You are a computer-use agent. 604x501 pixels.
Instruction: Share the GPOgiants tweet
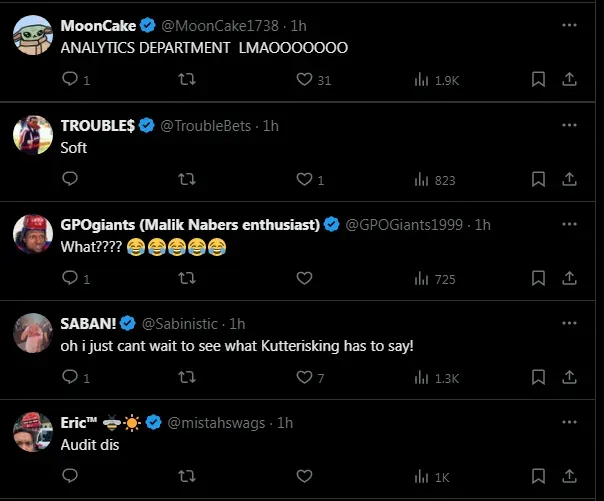(x=569, y=278)
